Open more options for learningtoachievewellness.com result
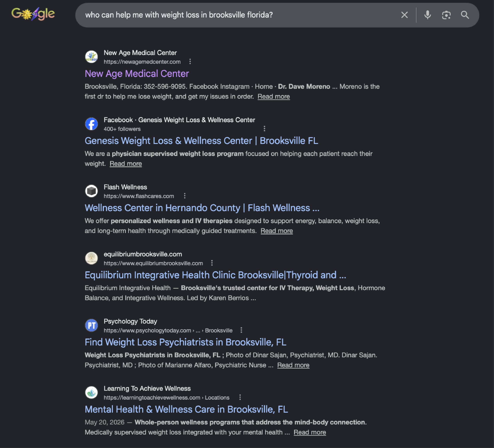Screen dimensions: 494x448 click(x=240, y=397)
